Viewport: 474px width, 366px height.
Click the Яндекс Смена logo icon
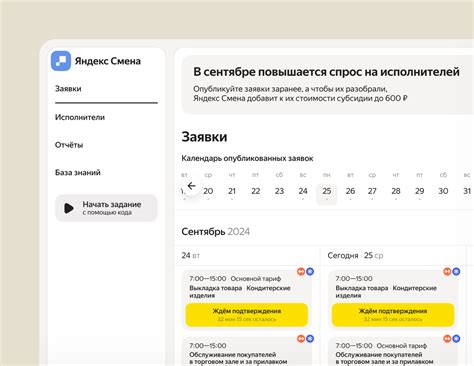coord(61,61)
